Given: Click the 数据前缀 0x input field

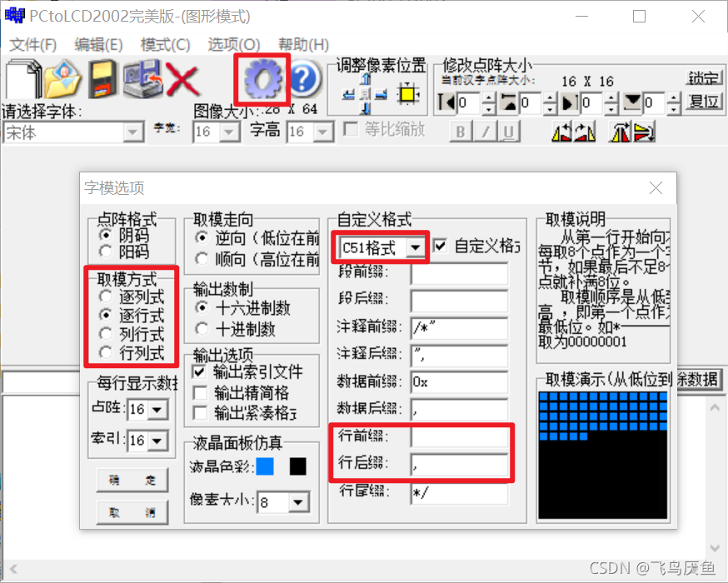Looking at the screenshot, I should [459, 382].
